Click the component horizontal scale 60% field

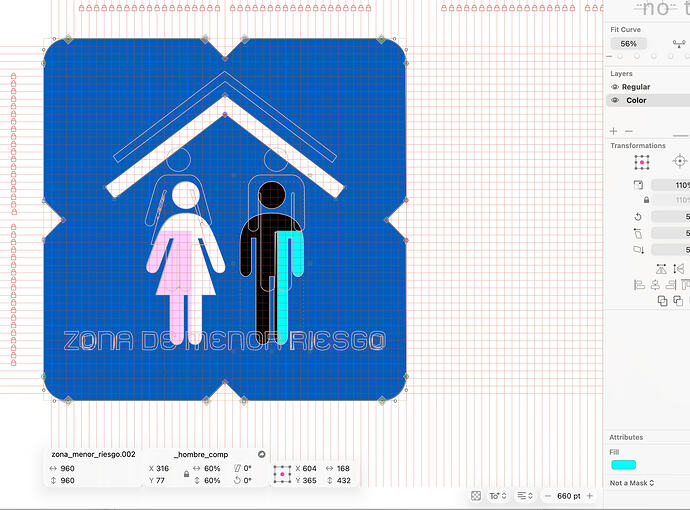coord(212,468)
